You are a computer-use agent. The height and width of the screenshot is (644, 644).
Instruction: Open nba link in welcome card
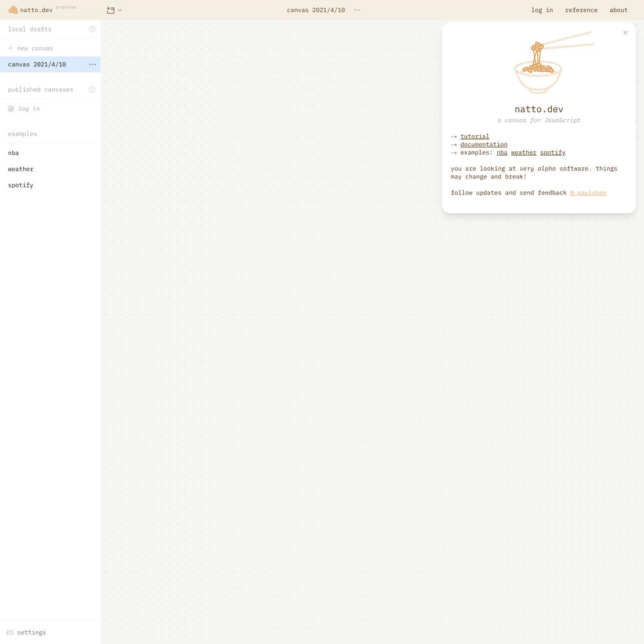click(x=502, y=153)
